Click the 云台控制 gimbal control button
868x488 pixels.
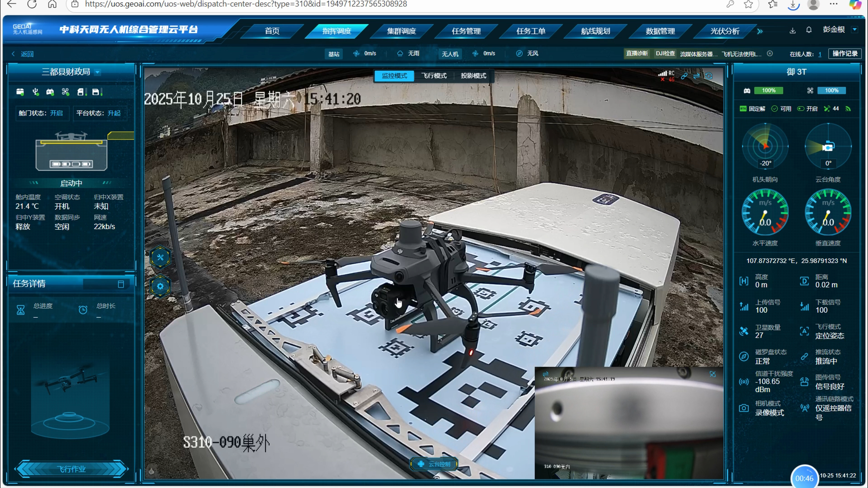point(434,464)
